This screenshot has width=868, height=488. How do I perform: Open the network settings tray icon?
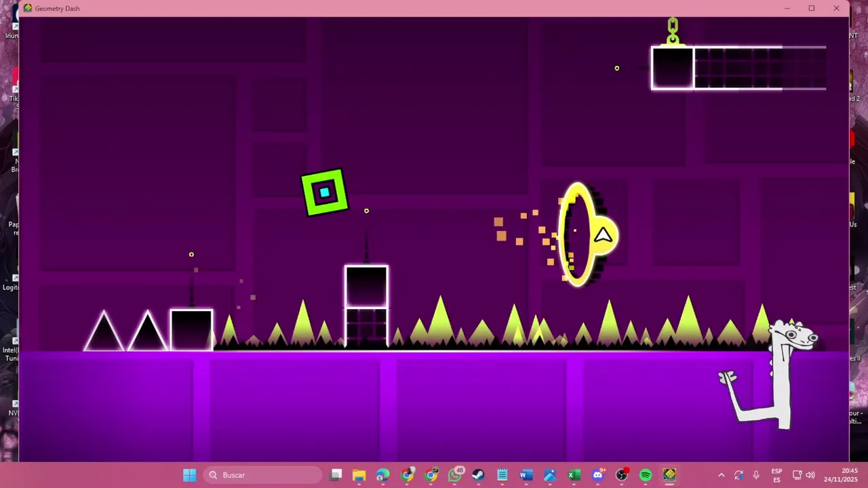(x=797, y=475)
